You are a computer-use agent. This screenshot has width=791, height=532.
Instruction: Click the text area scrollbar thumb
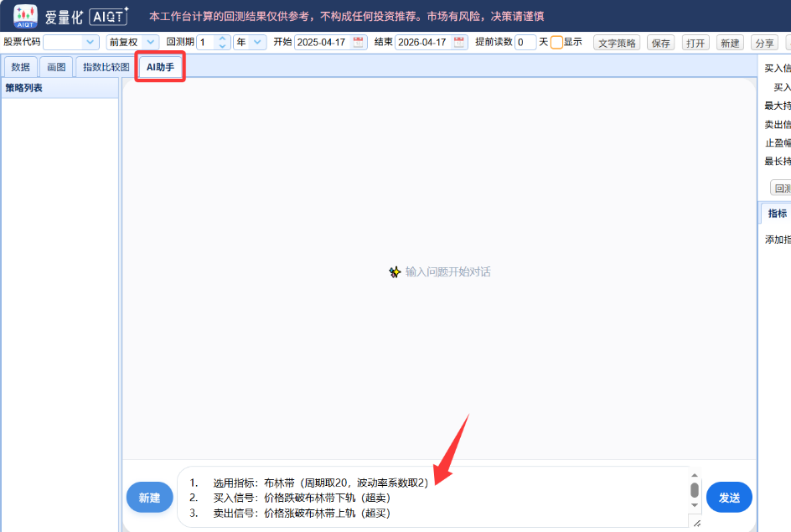click(x=695, y=490)
